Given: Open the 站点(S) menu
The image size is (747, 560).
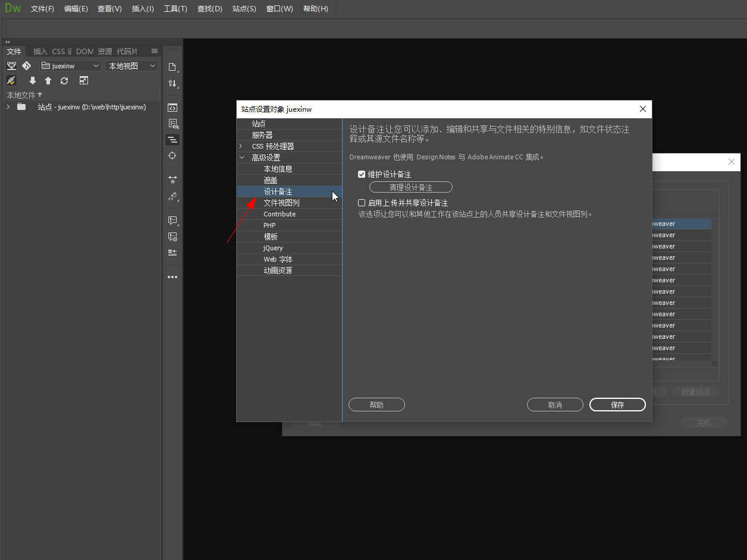Looking at the screenshot, I should pos(244,9).
